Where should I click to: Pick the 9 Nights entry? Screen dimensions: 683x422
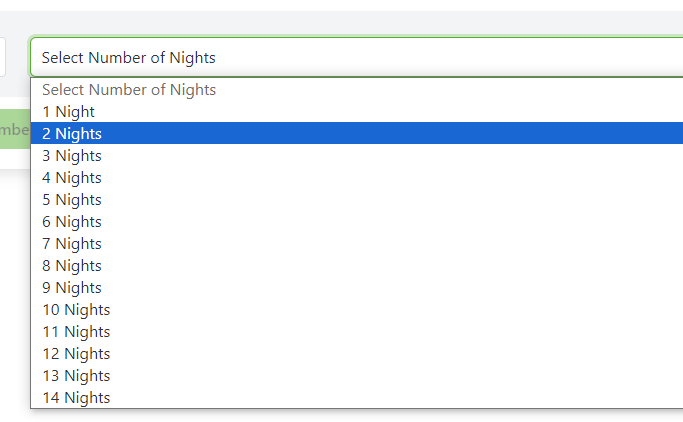coord(72,288)
